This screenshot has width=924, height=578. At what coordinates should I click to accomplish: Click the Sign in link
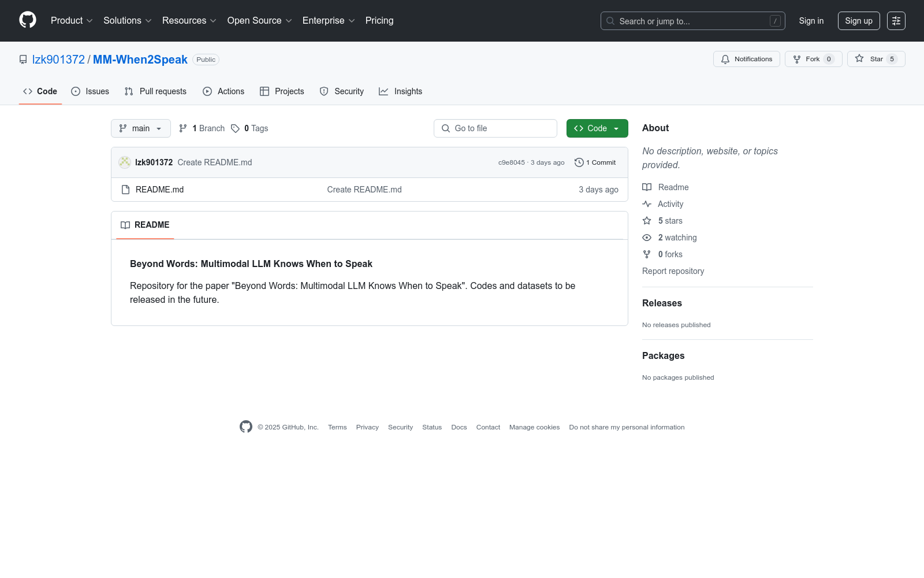pyautogui.click(x=811, y=21)
